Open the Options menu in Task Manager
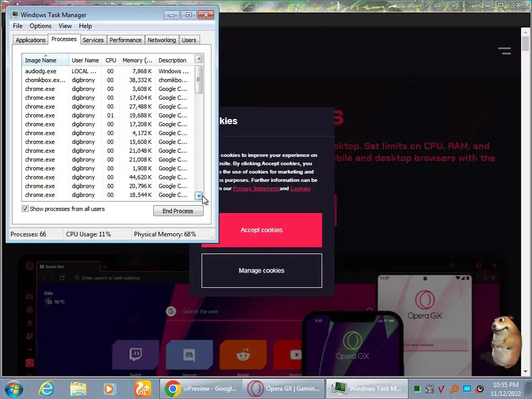This screenshot has height=399, width=532. [x=41, y=26]
